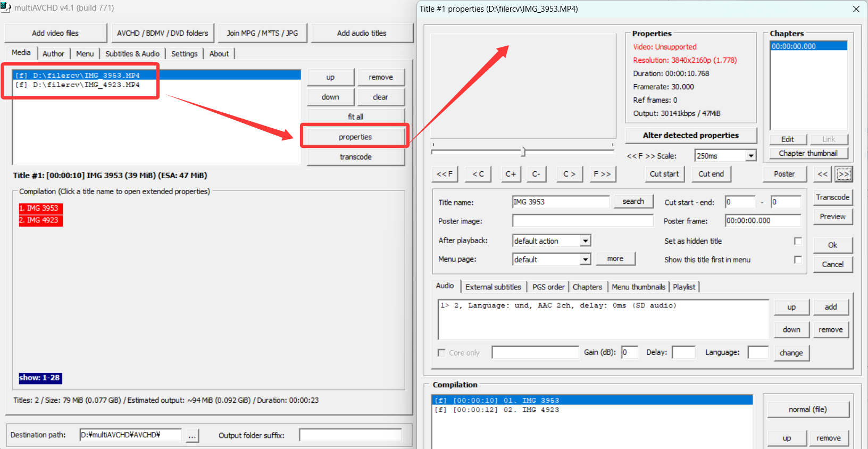The image size is (868, 449).
Task: Click the search button beside Title name
Action: click(x=633, y=202)
